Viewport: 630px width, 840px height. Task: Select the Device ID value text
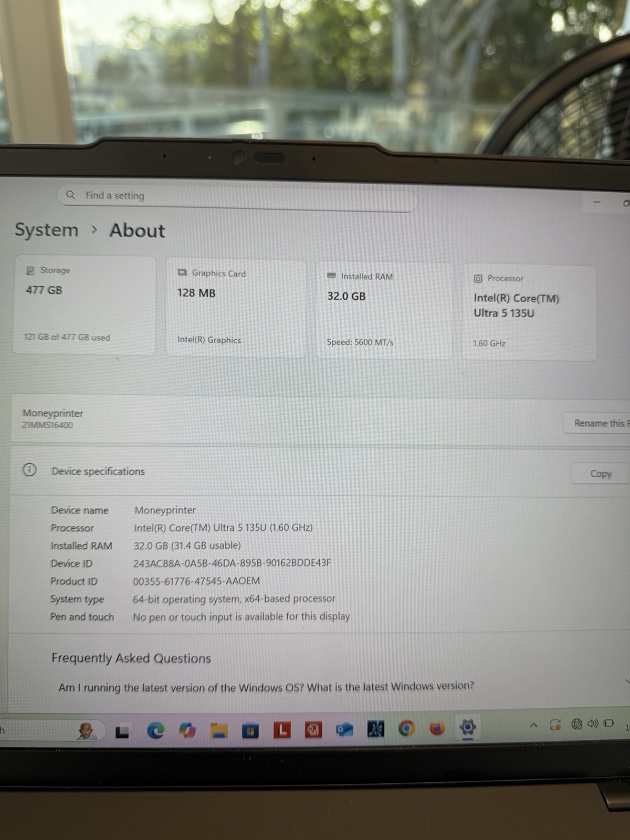(x=232, y=563)
